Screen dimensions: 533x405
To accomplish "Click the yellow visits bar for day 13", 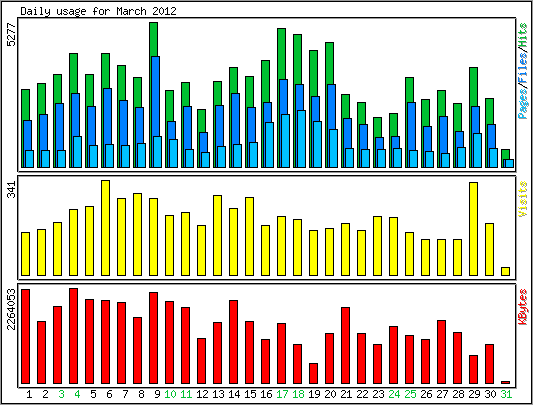I will 218,235.
